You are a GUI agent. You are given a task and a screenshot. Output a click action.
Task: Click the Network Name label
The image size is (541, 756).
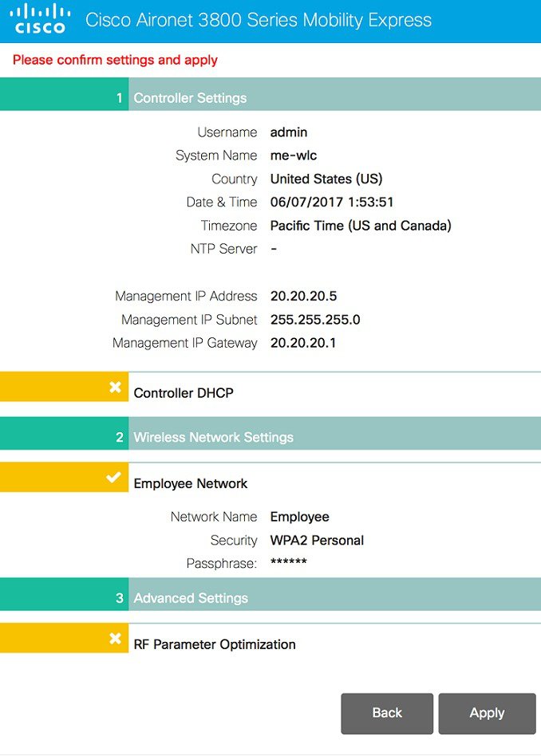pyautogui.click(x=214, y=517)
